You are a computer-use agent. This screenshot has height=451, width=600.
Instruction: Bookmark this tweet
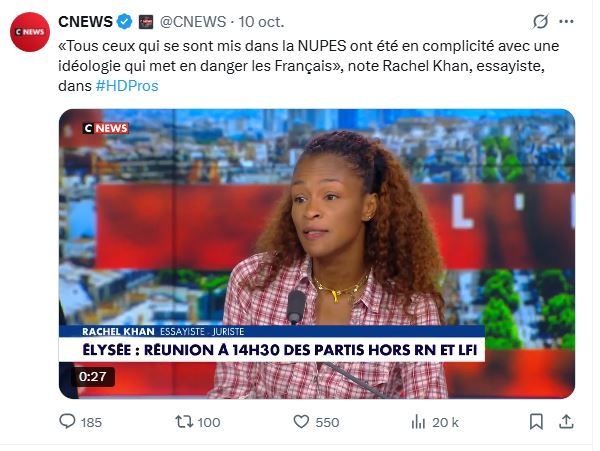click(536, 422)
